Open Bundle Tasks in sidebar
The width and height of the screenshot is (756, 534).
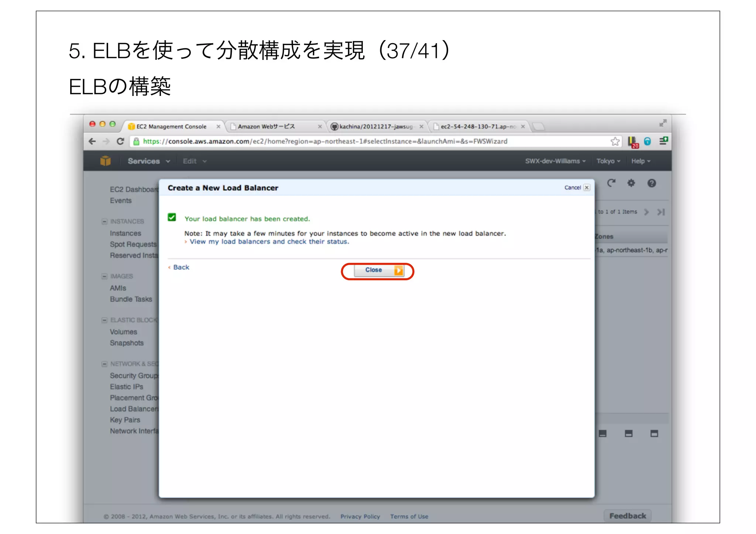pyautogui.click(x=131, y=299)
